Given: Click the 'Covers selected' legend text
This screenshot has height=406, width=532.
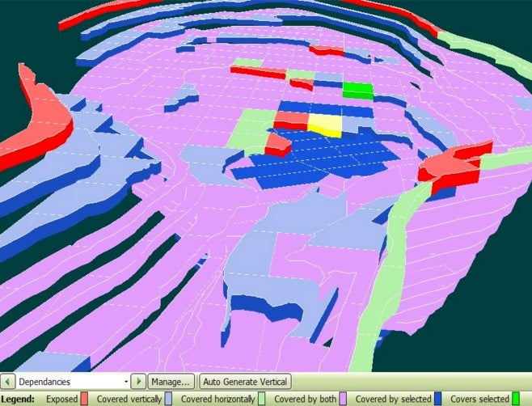Looking at the screenshot, I should (x=479, y=400).
